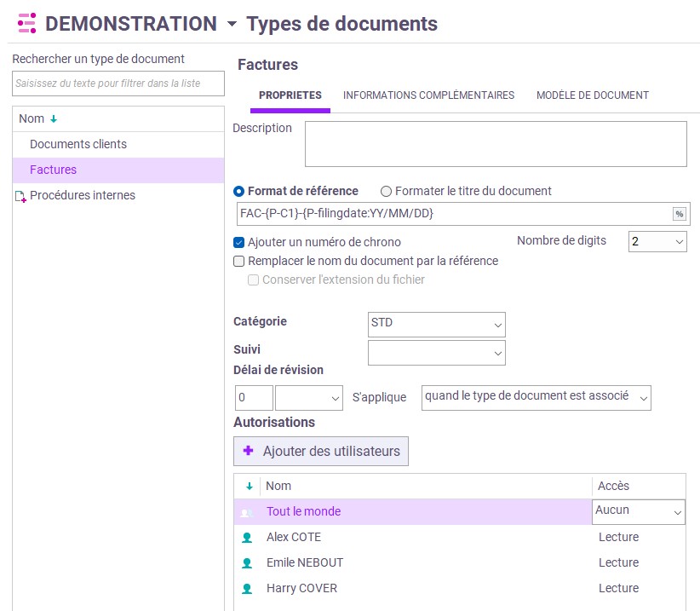Click the hamburger menu icon beside DEMONSTRATION
Image resolution: width=700 pixels, height=611 pixels.
pyautogui.click(x=27, y=23)
